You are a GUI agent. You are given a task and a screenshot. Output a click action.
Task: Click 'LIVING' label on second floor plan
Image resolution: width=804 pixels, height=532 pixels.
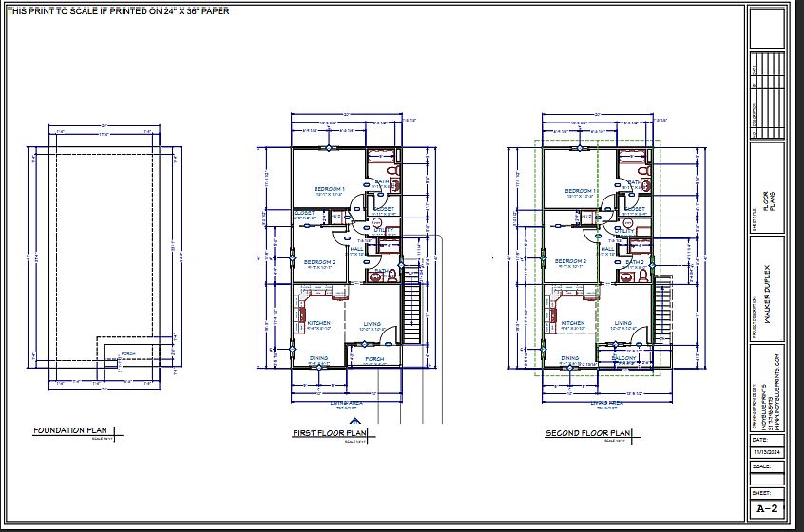pos(623,323)
